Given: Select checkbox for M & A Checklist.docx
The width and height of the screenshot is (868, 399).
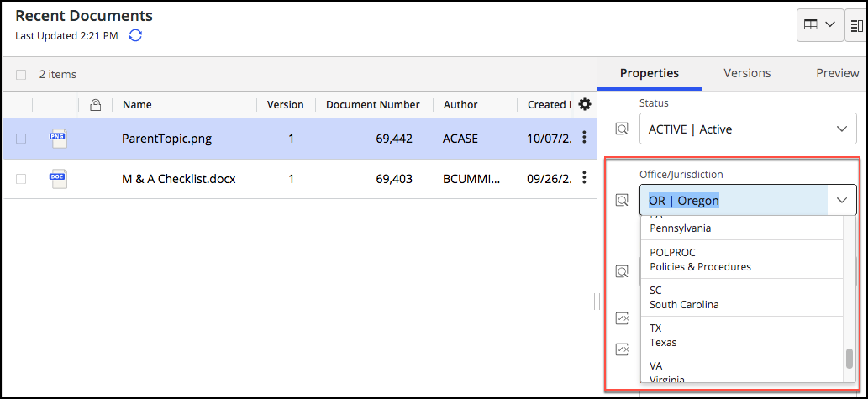Looking at the screenshot, I should (x=21, y=179).
